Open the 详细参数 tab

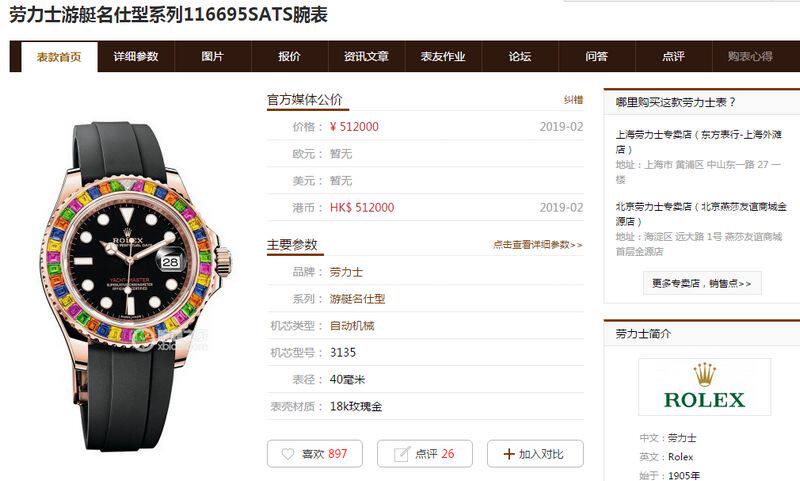pyautogui.click(x=136, y=57)
